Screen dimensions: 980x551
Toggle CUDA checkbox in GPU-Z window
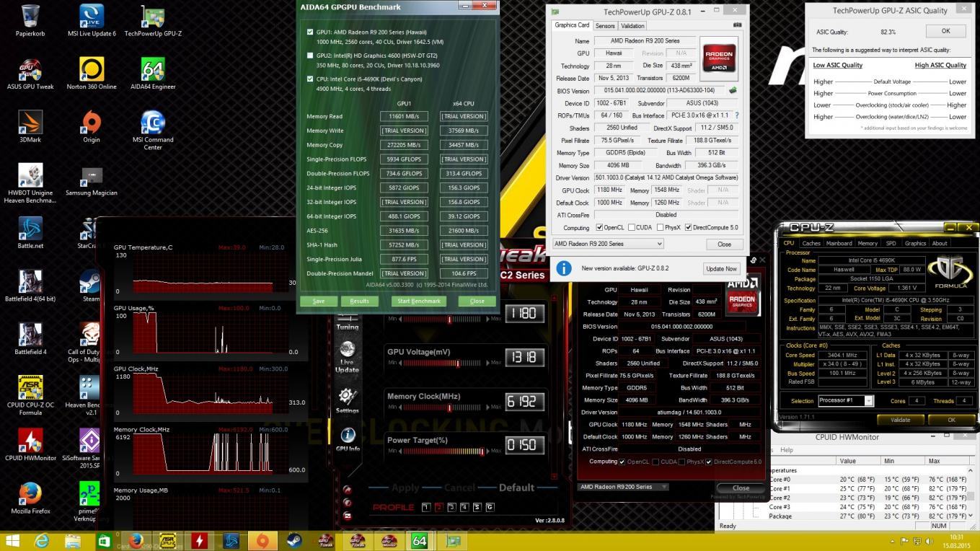pyautogui.click(x=631, y=228)
